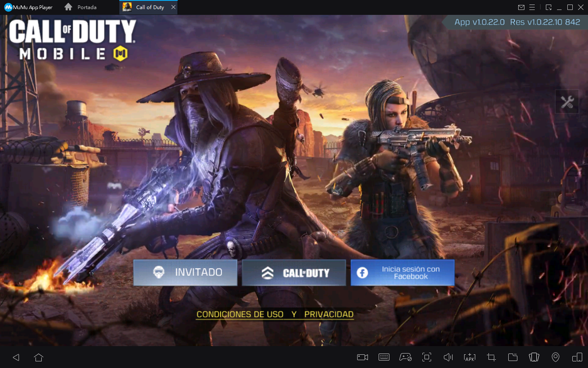Open the volume control icon
This screenshot has width=588, height=368.
(448, 357)
